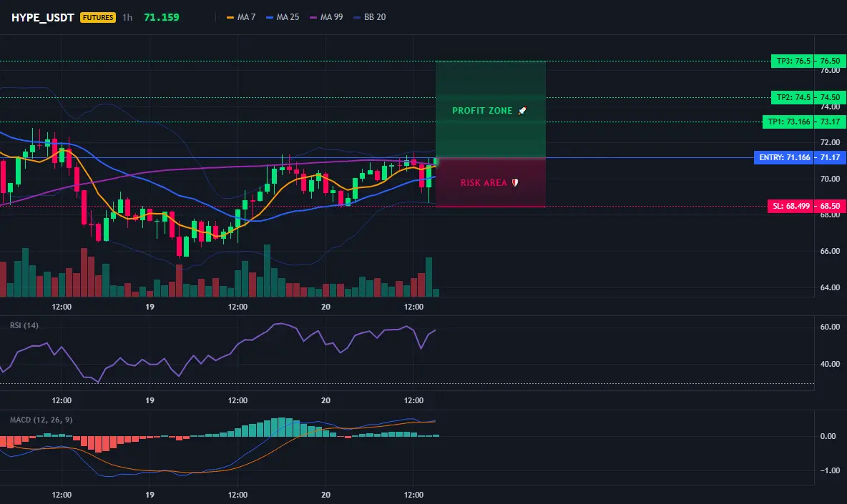Click the SL: 68.499 price label
This screenshot has width=847, height=504.
(x=791, y=206)
